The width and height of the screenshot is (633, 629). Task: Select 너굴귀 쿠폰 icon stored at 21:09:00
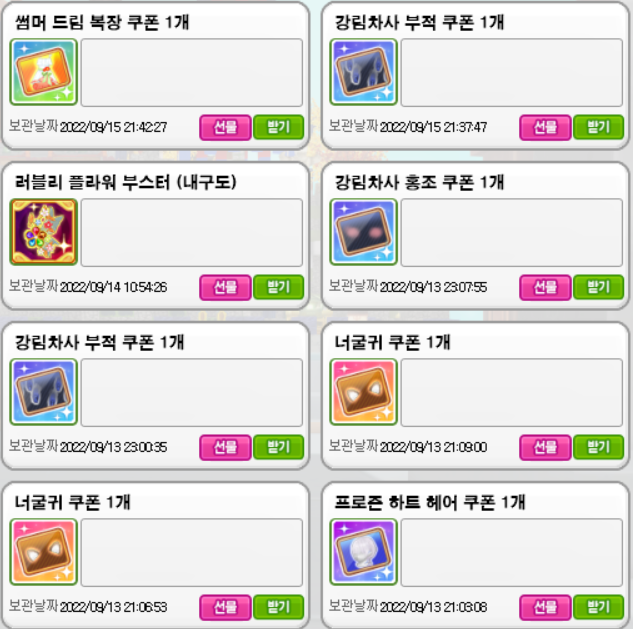click(363, 392)
